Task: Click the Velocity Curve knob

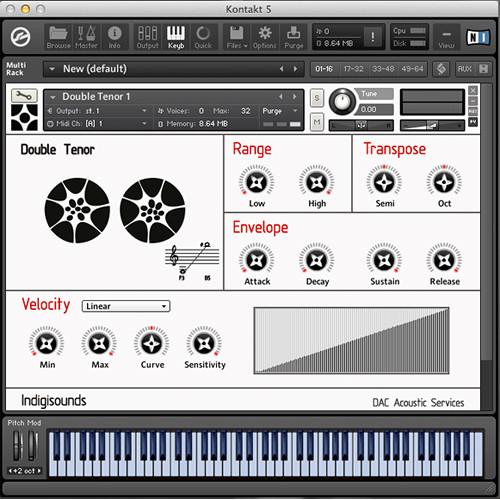Action: [152, 343]
